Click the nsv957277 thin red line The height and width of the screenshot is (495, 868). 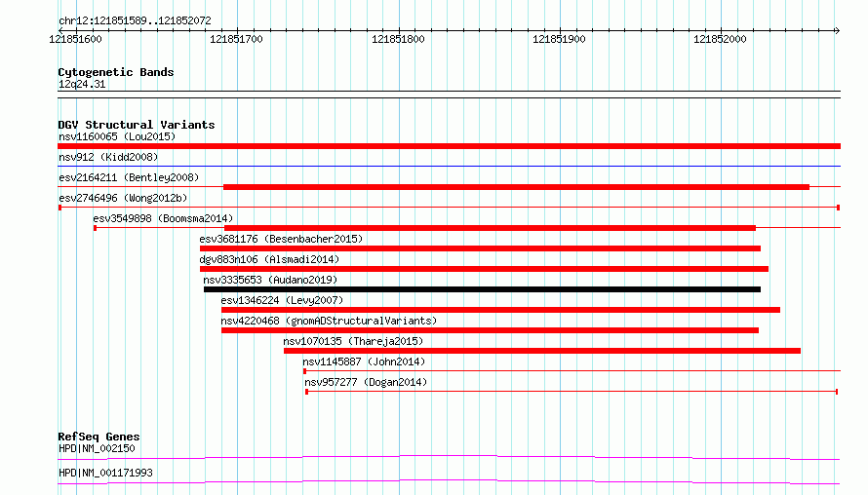(x=572, y=392)
